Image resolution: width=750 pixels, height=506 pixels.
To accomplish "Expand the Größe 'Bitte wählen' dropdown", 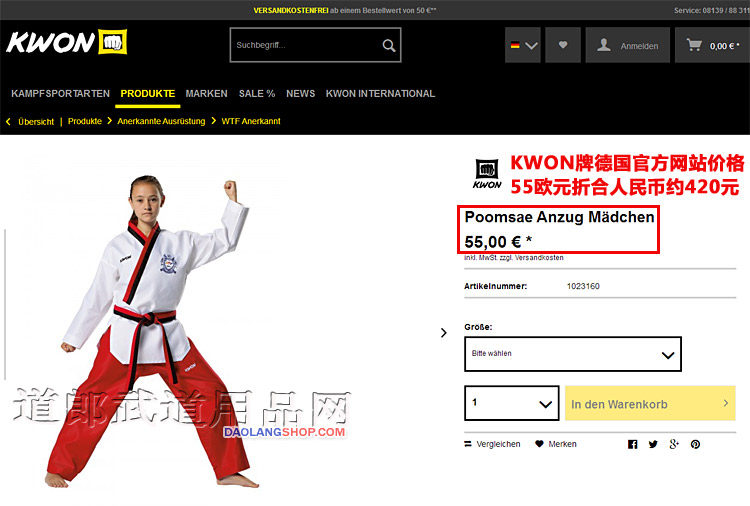I will click(x=573, y=354).
